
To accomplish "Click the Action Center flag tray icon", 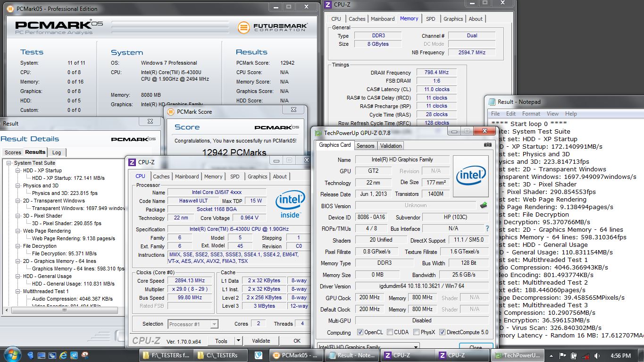I will click(x=564, y=355).
